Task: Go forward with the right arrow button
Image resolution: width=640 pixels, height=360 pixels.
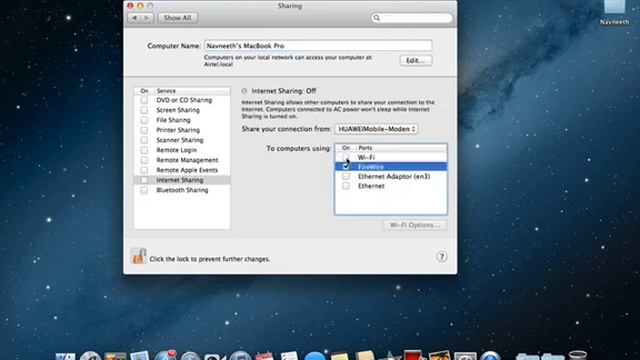Action: [x=147, y=18]
